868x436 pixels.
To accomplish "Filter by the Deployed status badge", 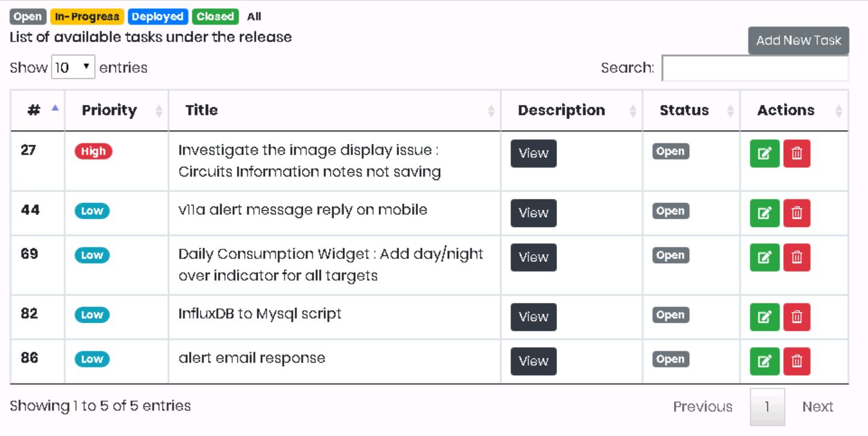I will point(157,17).
